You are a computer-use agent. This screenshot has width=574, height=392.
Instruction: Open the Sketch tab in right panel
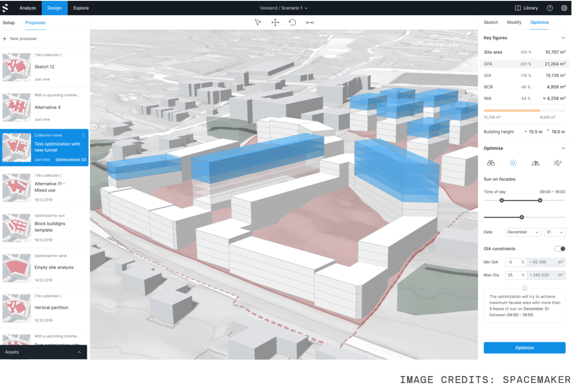(x=491, y=22)
